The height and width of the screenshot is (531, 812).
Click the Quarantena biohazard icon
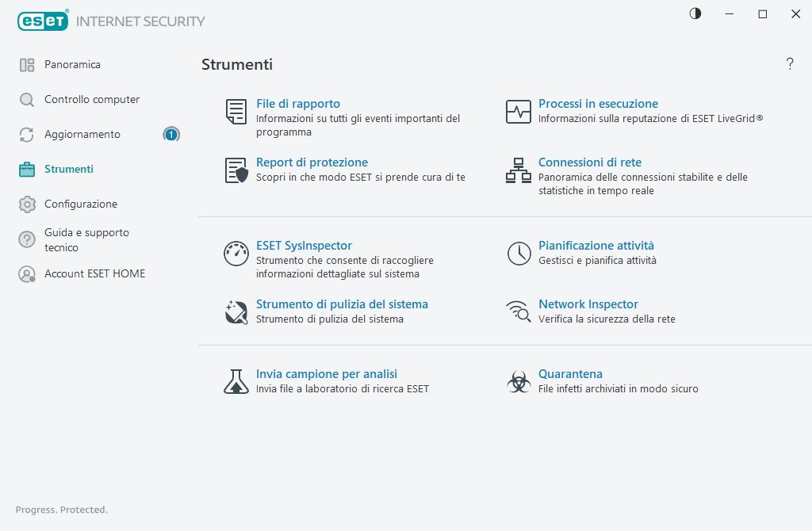pyautogui.click(x=519, y=382)
